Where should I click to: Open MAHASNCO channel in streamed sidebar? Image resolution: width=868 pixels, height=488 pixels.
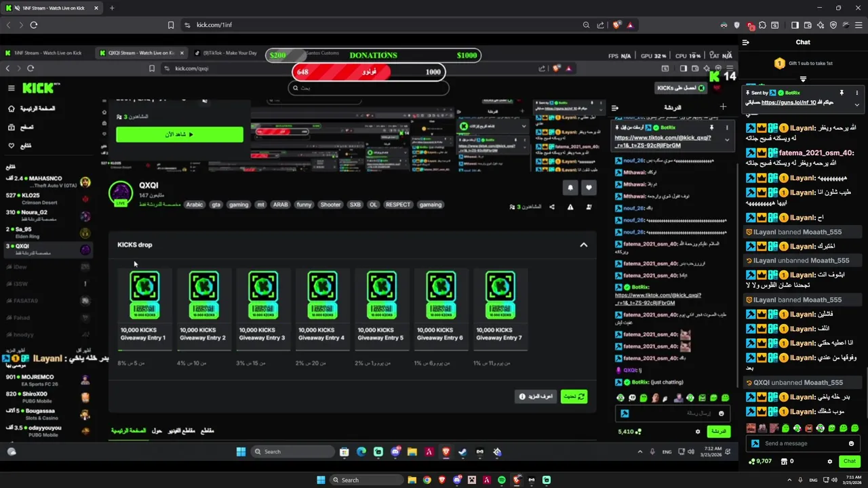pos(47,182)
